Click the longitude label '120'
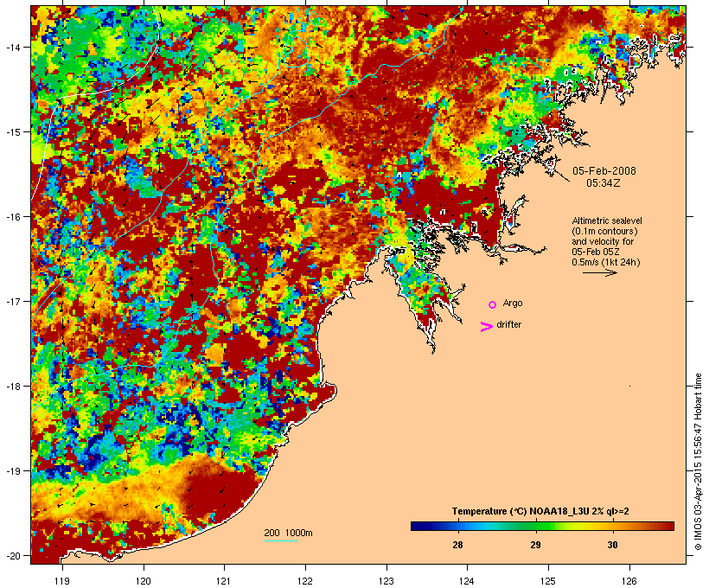This screenshot has width=709, height=588. click(144, 581)
